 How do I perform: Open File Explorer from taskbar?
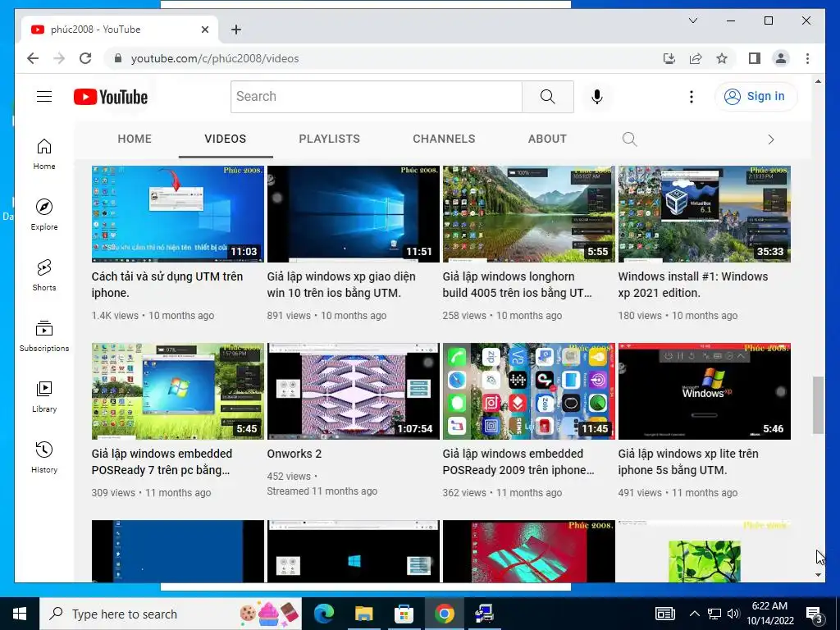(x=363, y=614)
